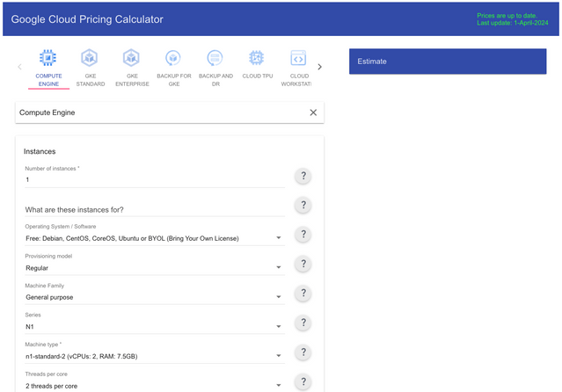Open the Cloud Workstations product icon
The image size is (562, 392).
(298, 59)
